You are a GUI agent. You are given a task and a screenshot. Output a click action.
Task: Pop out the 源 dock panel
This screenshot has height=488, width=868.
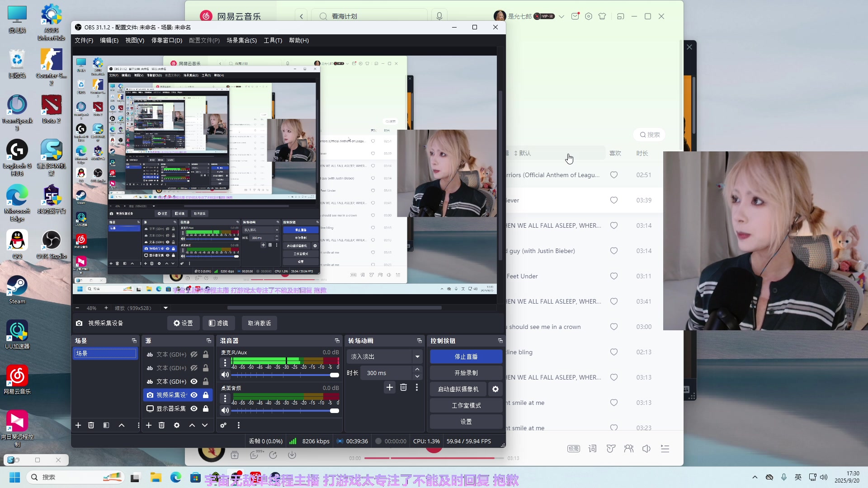(x=209, y=341)
